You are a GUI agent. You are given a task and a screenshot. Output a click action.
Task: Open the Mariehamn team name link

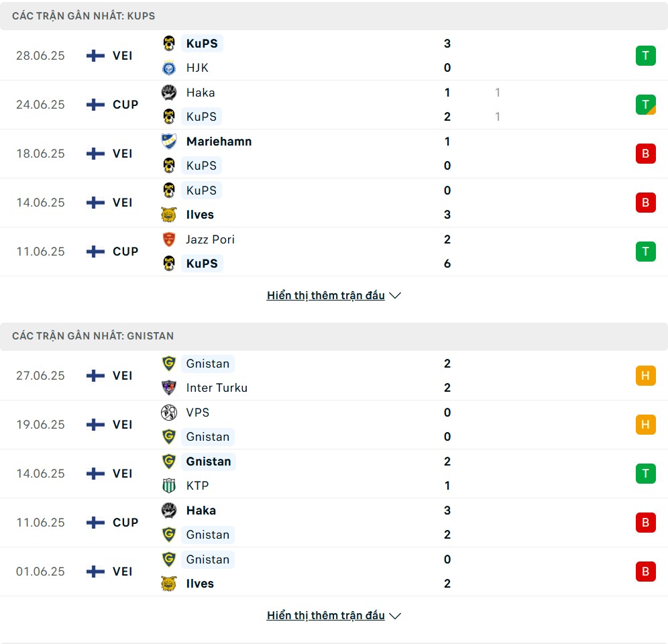click(x=219, y=142)
